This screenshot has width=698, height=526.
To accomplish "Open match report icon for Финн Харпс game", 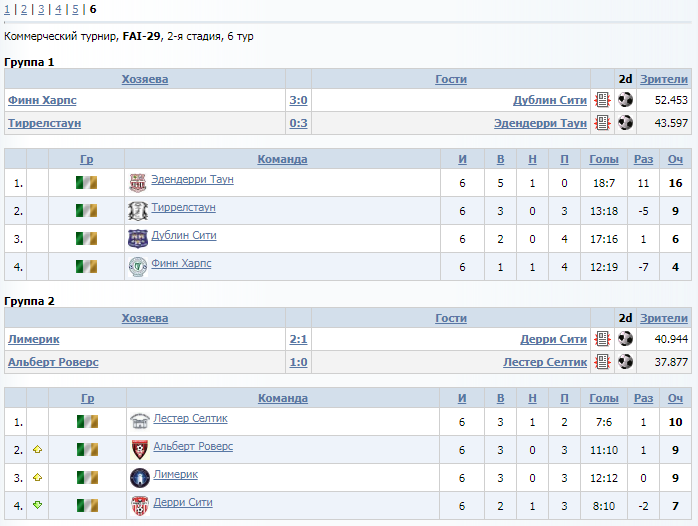I will coord(602,100).
